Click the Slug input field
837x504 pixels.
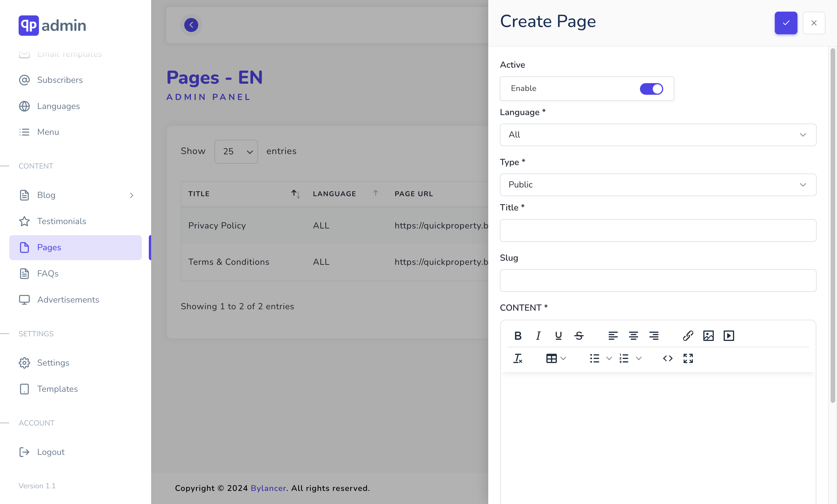point(658,280)
